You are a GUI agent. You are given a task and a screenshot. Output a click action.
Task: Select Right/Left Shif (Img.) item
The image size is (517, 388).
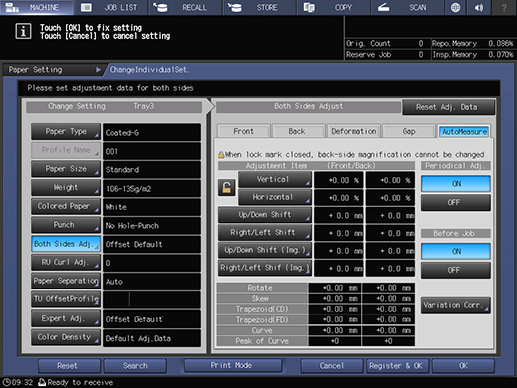[x=265, y=268]
